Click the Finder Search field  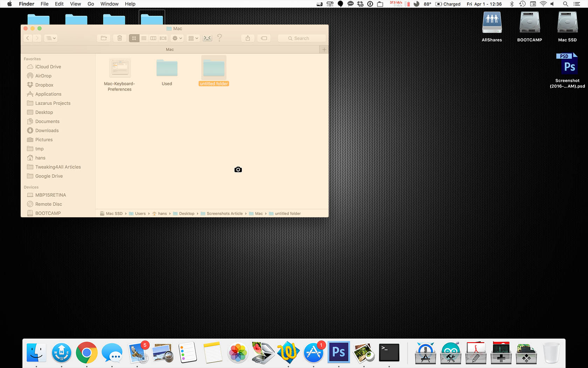pyautogui.click(x=302, y=38)
